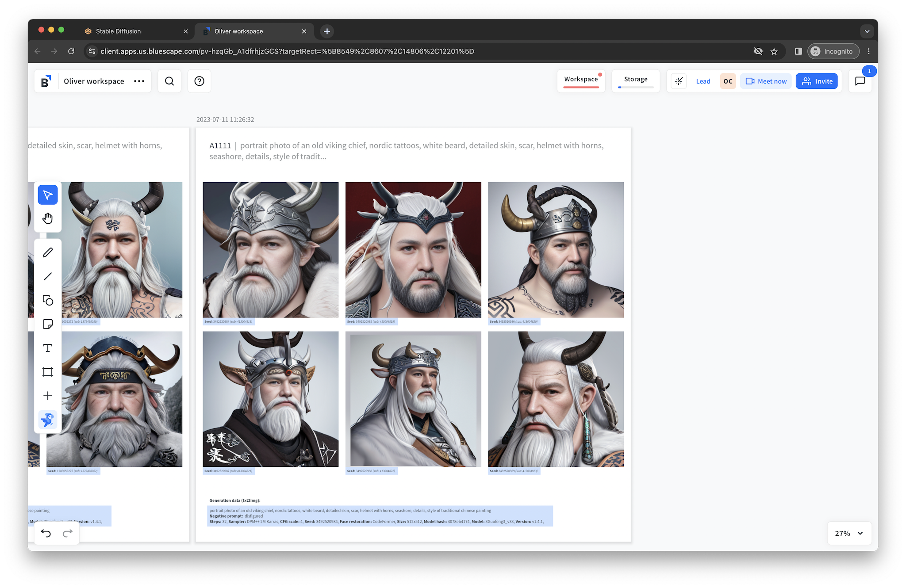Expand the Chrome tab search chevron
Viewport: 906px width, 588px height.
pos(867,31)
